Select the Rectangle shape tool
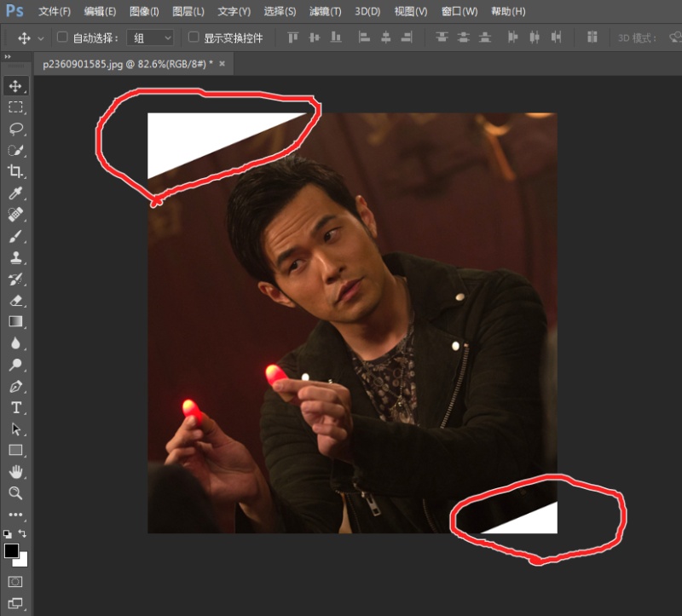Screen dimensions: 682x616 (x=15, y=451)
